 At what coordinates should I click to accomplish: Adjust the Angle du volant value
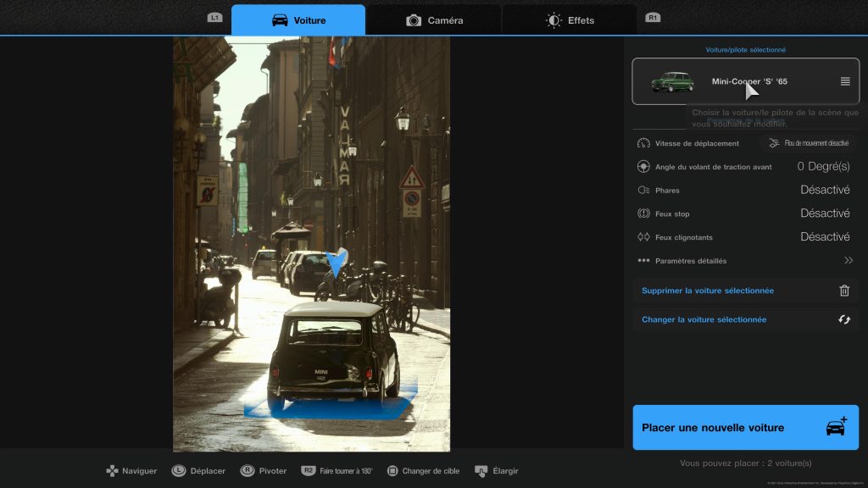[823, 167]
